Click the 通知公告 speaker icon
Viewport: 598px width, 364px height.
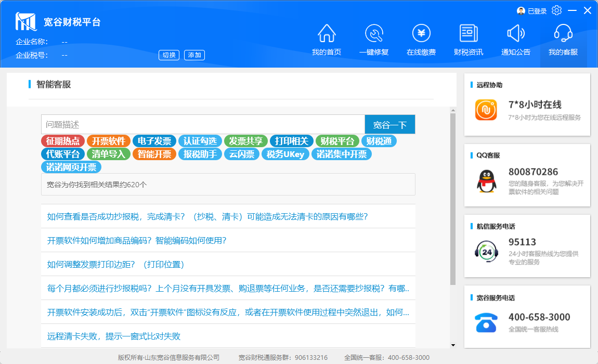pyautogui.click(x=516, y=34)
